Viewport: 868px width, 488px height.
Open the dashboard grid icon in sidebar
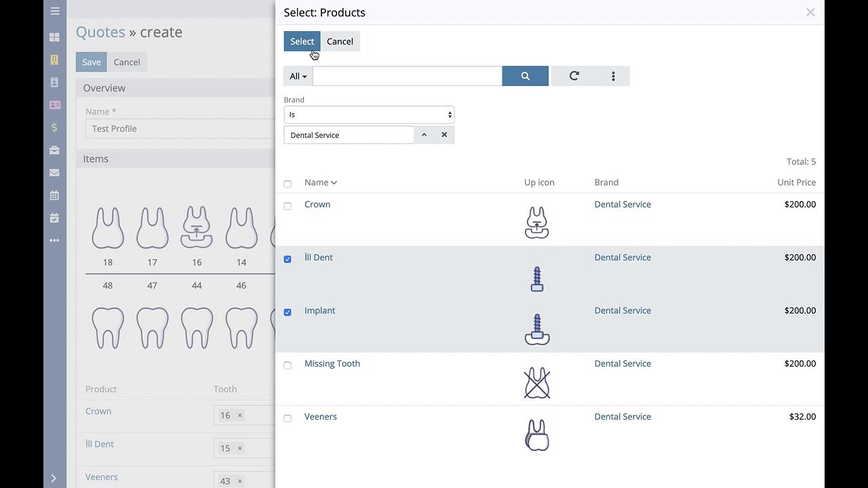(x=55, y=37)
